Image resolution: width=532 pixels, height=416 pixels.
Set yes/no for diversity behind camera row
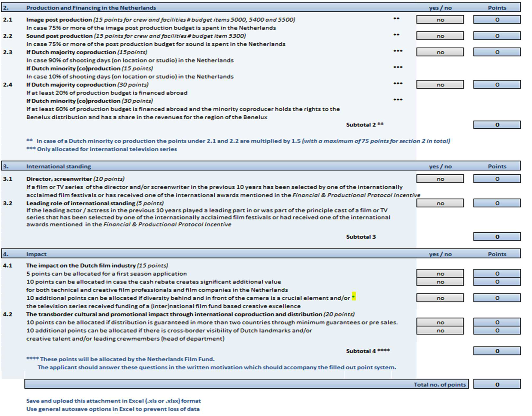[440, 298]
